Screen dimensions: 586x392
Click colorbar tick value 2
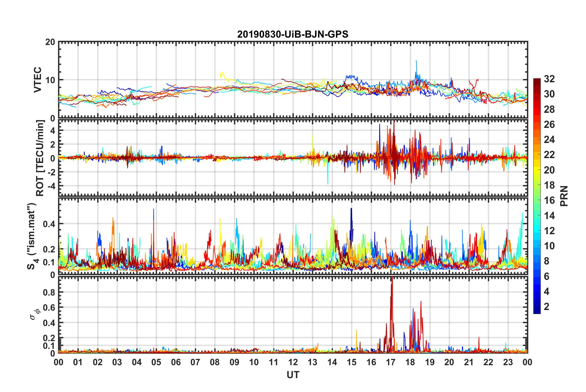tap(547, 307)
